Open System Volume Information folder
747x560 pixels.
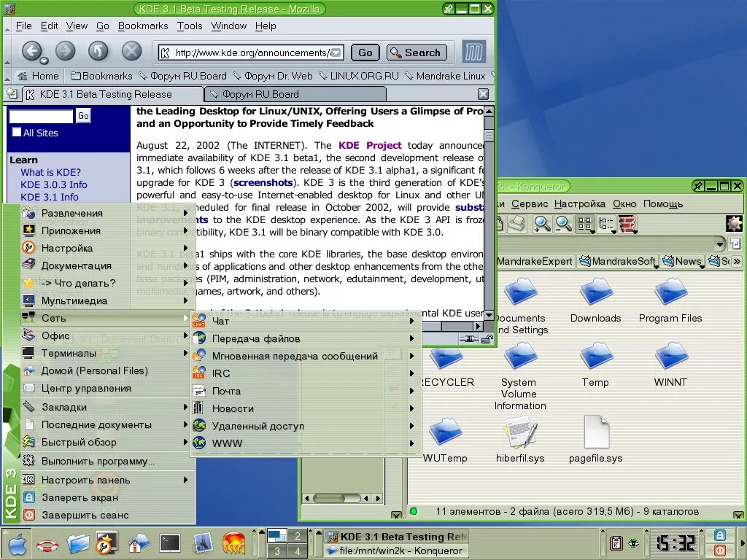click(519, 356)
